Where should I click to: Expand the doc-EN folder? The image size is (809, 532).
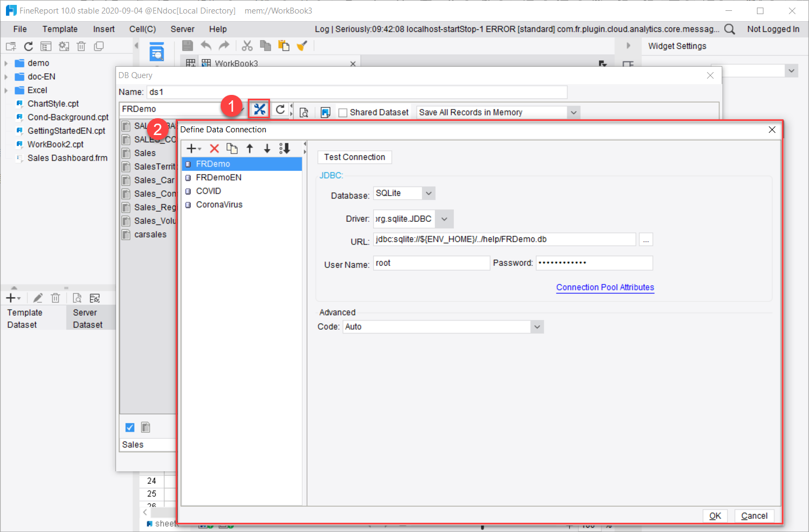6,77
